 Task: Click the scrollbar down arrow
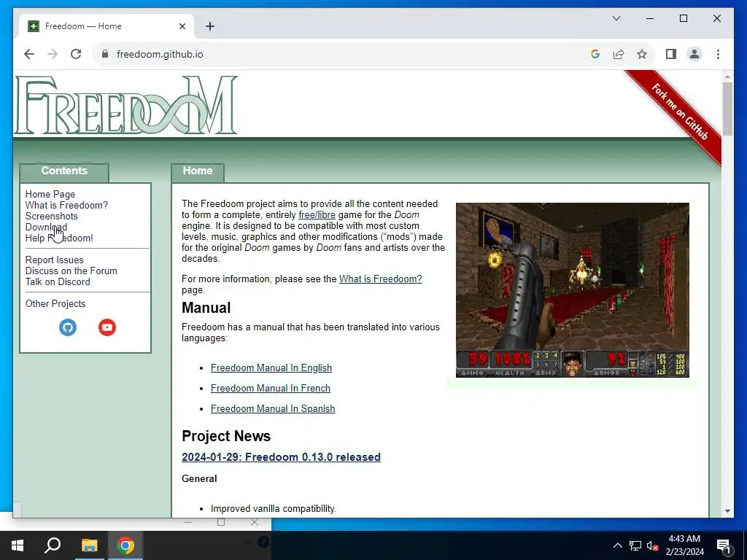[x=727, y=511]
